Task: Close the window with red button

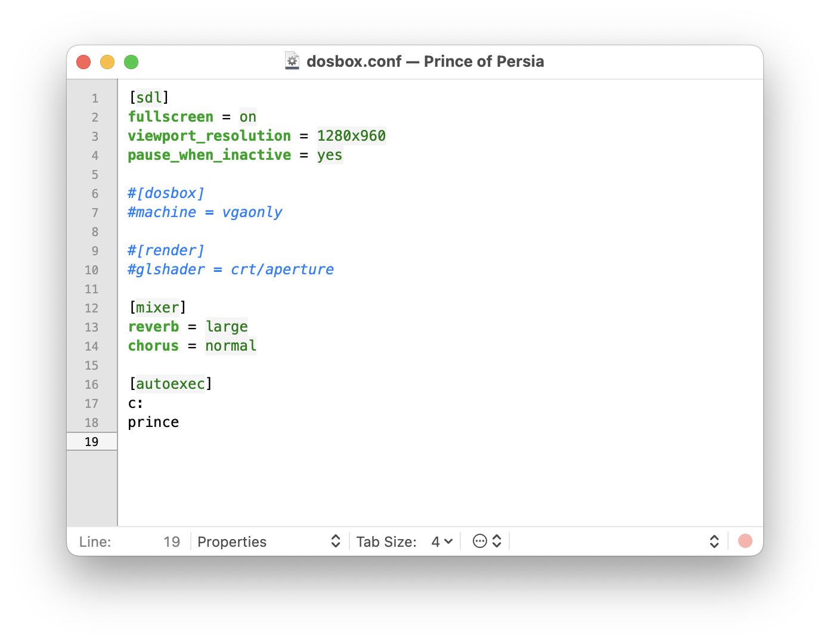Action: tap(83, 61)
